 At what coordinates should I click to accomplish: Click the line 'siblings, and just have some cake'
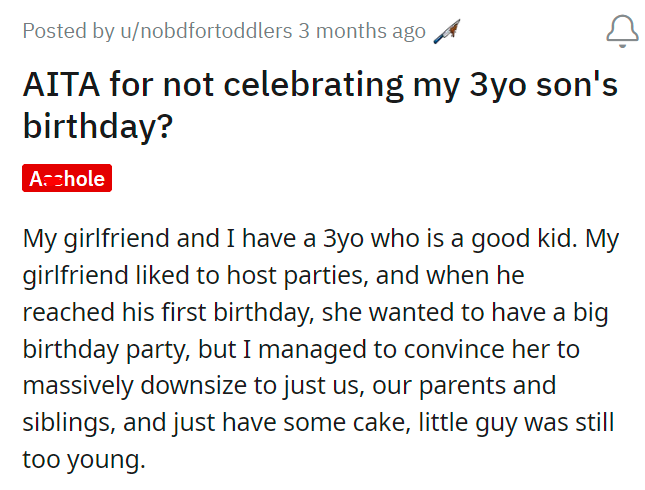click(318, 423)
